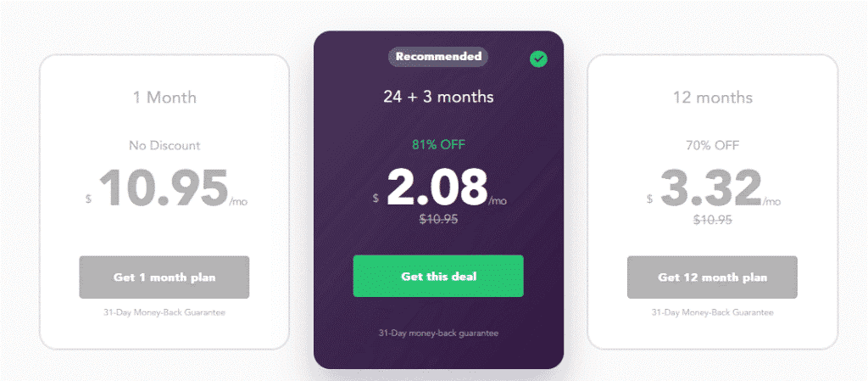The height and width of the screenshot is (381, 868).
Task: Select the 1 Month plan title
Action: tap(164, 98)
